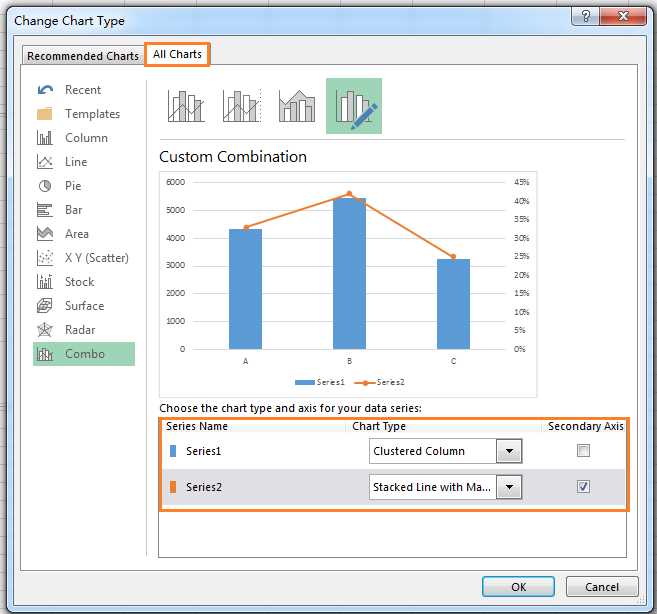
Task: Choose Column in the chart category list
Action: [84, 138]
